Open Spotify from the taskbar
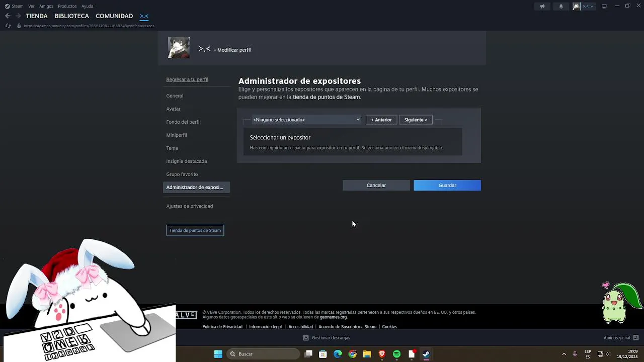The image size is (644, 362). tap(396, 354)
